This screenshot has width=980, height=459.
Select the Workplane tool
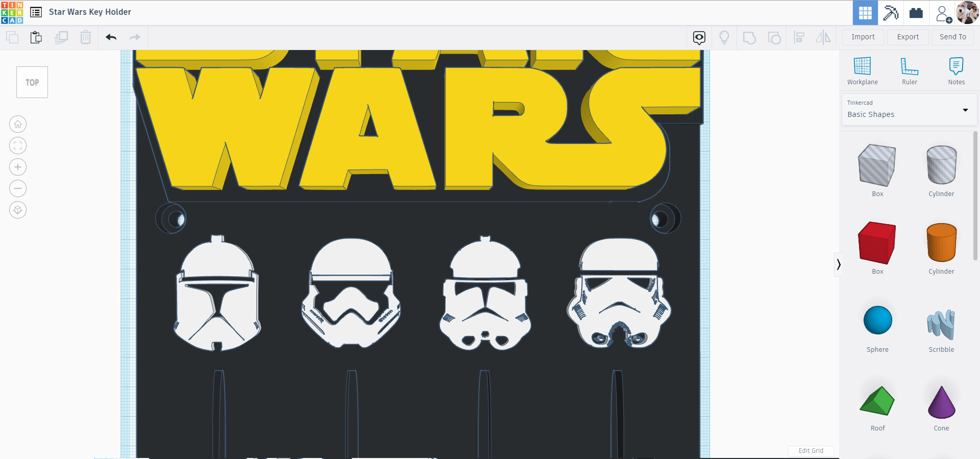pyautogui.click(x=863, y=71)
